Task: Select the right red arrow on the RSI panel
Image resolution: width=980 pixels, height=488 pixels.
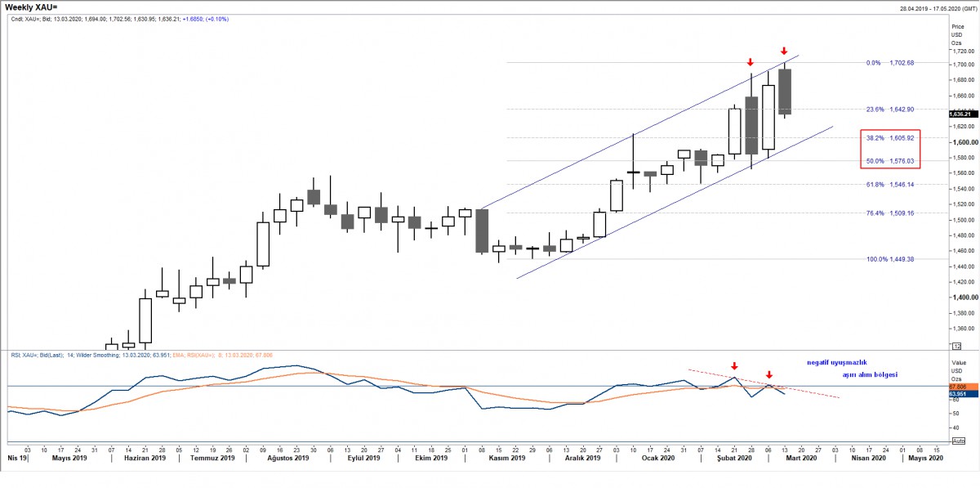Action: pyautogui.click(x=769, y=375)
